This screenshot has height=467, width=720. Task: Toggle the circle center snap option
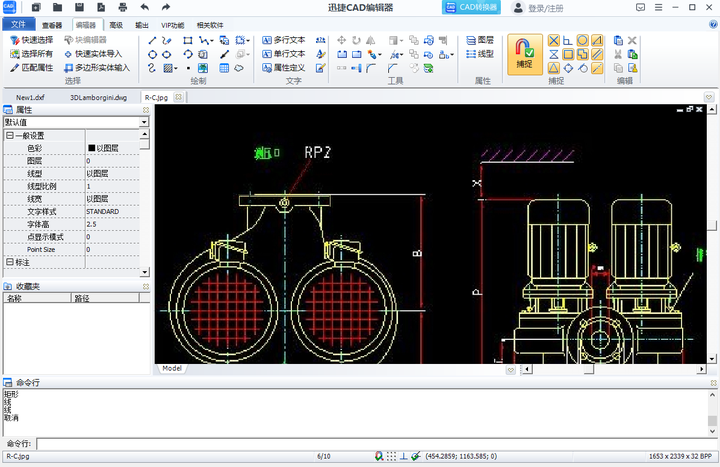pos(583,40)
